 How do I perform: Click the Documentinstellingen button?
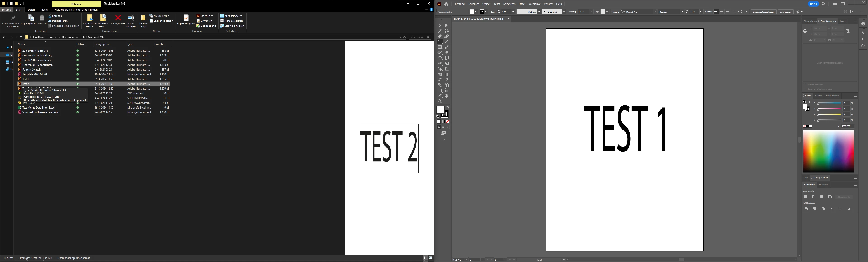click(763, 12)
